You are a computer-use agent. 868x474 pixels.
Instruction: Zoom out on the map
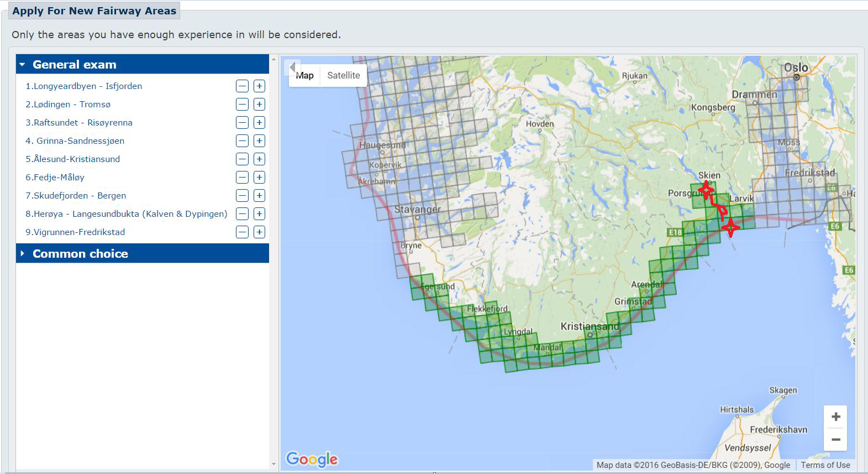coord(835,440)
